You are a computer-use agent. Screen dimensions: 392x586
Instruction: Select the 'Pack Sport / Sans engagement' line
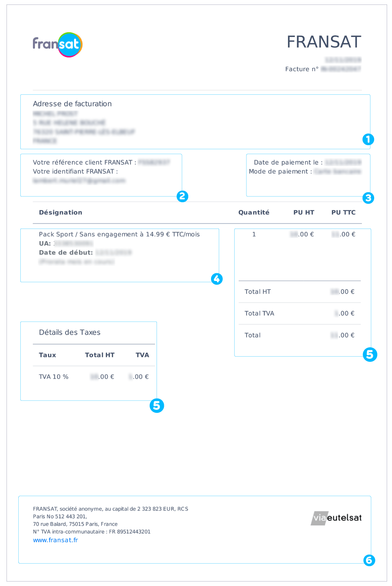tap(120, 234)
